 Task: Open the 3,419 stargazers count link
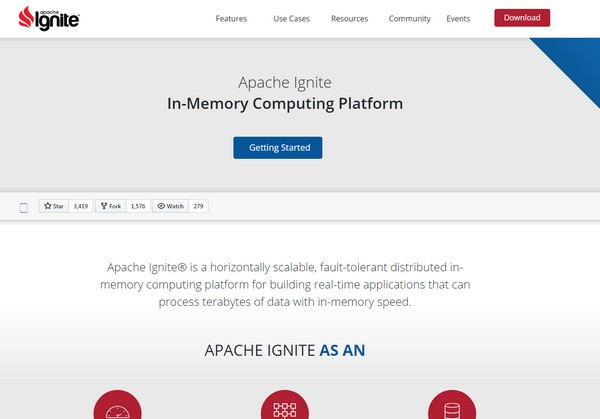click(x=81, y=206)
